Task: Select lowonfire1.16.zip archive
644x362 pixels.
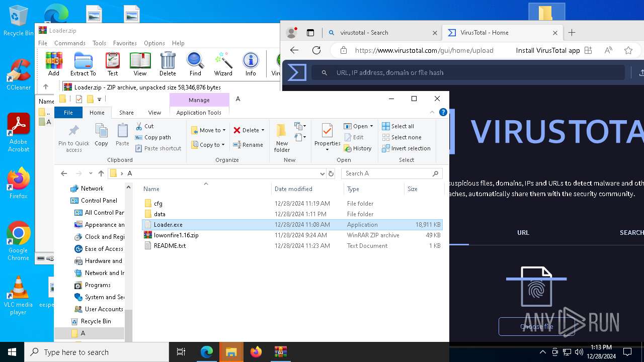Action: coord(292,235)
